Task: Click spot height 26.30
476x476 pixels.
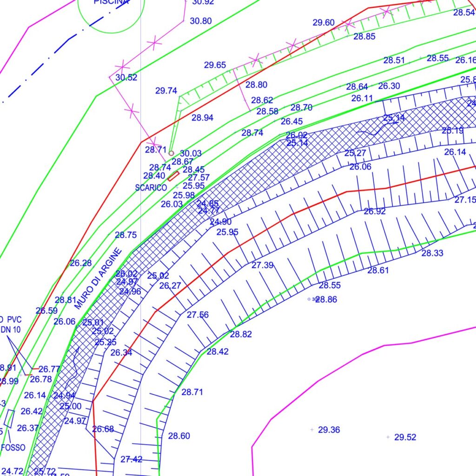Action: pos(389,86)
